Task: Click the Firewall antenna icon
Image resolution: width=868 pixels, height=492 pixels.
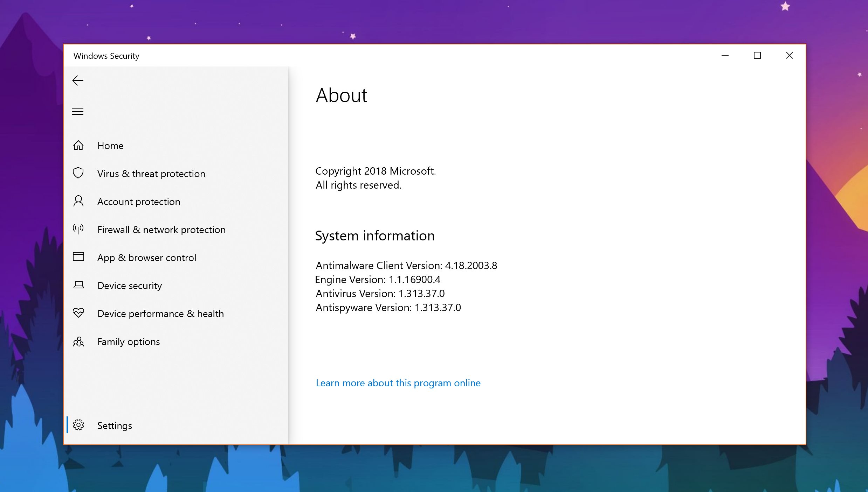Action: (78, 229)
